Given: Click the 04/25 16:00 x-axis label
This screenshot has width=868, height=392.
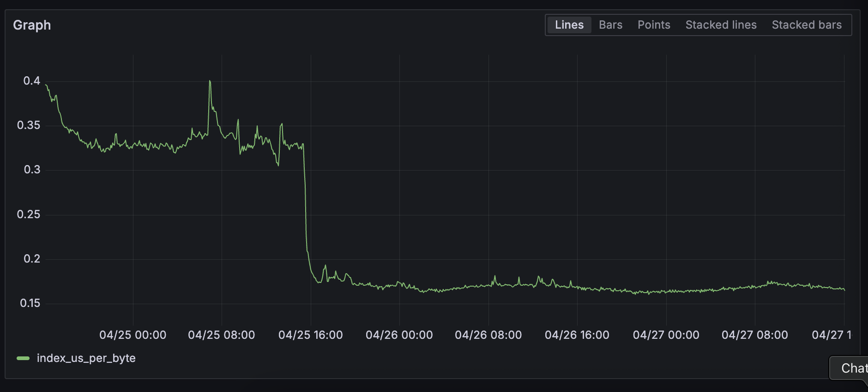Looking at the screenshot, I should 311,335.
